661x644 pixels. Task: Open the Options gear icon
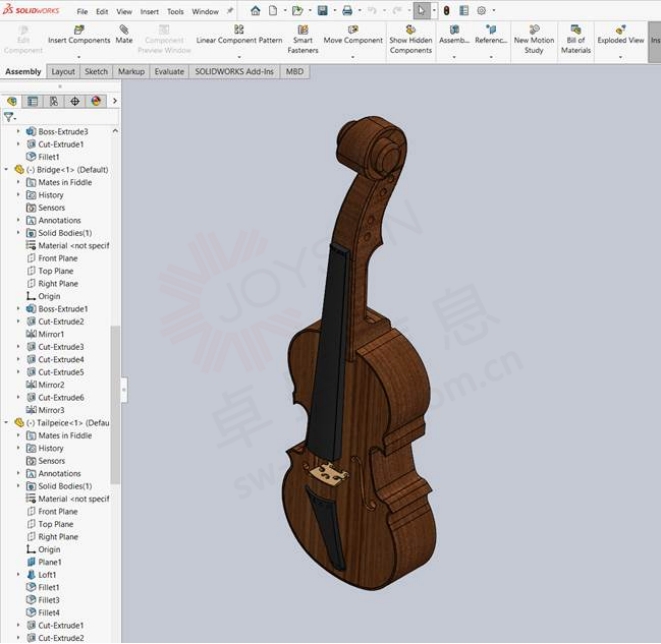[x=481, y=11]
